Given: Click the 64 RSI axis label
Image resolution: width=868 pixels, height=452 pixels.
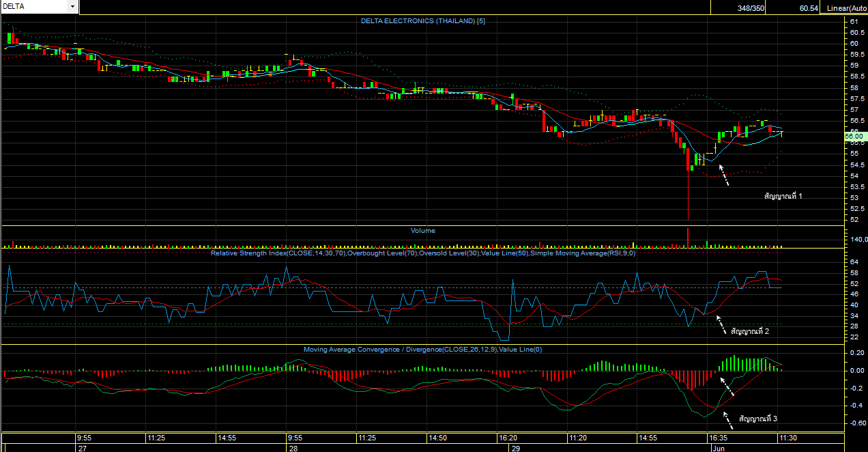Looking at the screenshot, I should tap(854, 261).
